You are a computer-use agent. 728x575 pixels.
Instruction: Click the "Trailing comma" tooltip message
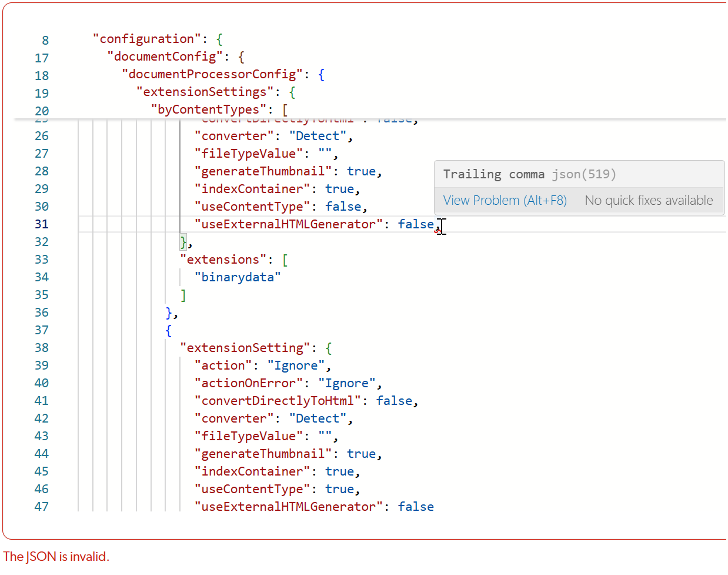point(494,174)
